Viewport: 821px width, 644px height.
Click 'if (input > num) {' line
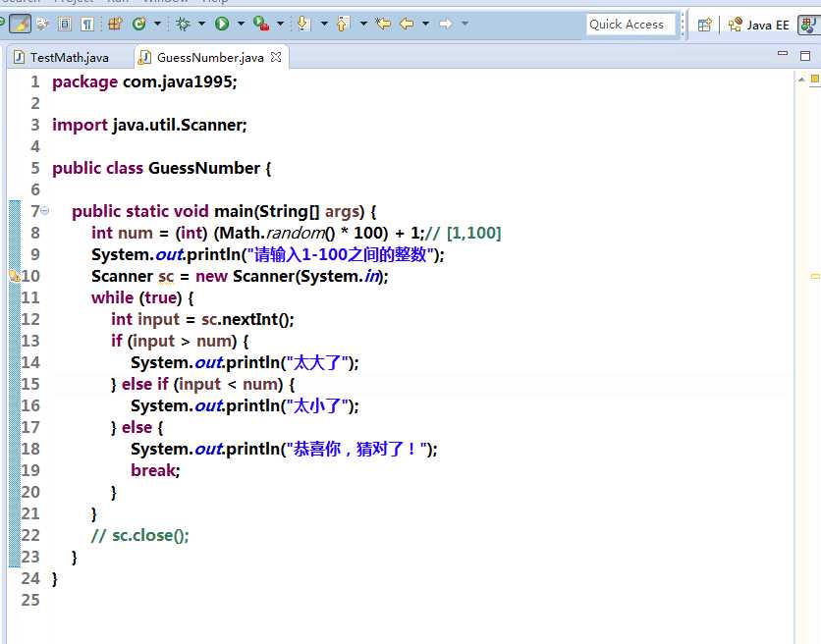(x=180, y=342)
